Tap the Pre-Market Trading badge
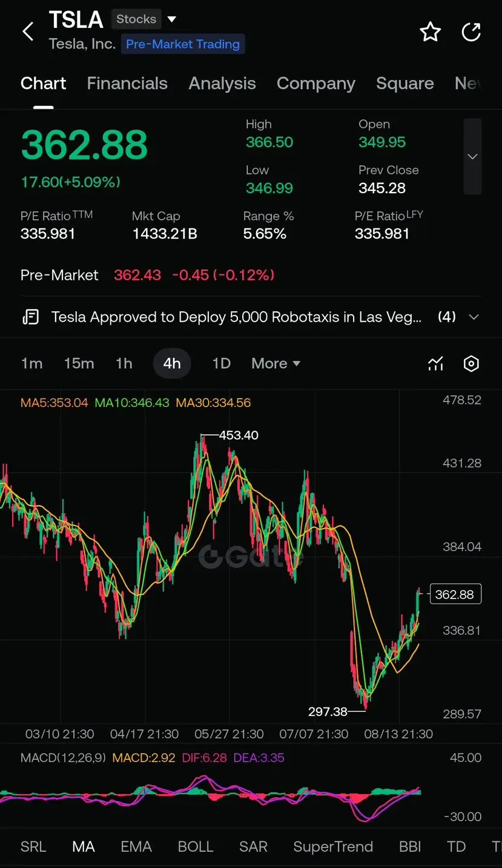The image size is (502, 868). (x=183, y=44)
